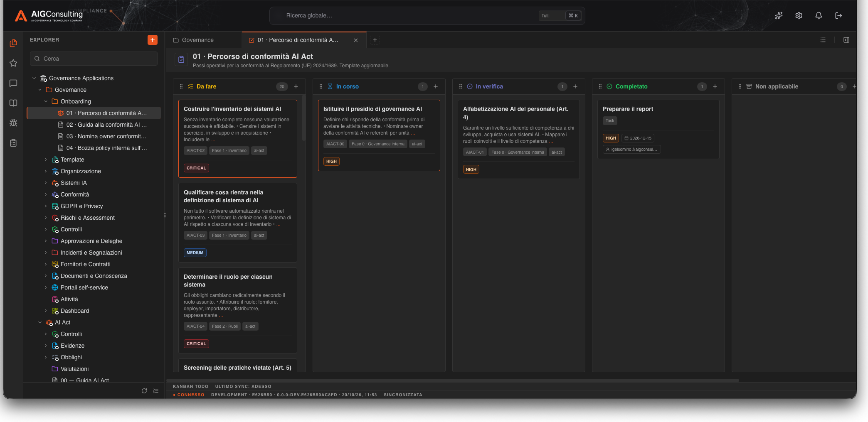Add a card to Completato column
Image resolution: width=868 pixels, height=422 pixels.
(x=715, y=86)
